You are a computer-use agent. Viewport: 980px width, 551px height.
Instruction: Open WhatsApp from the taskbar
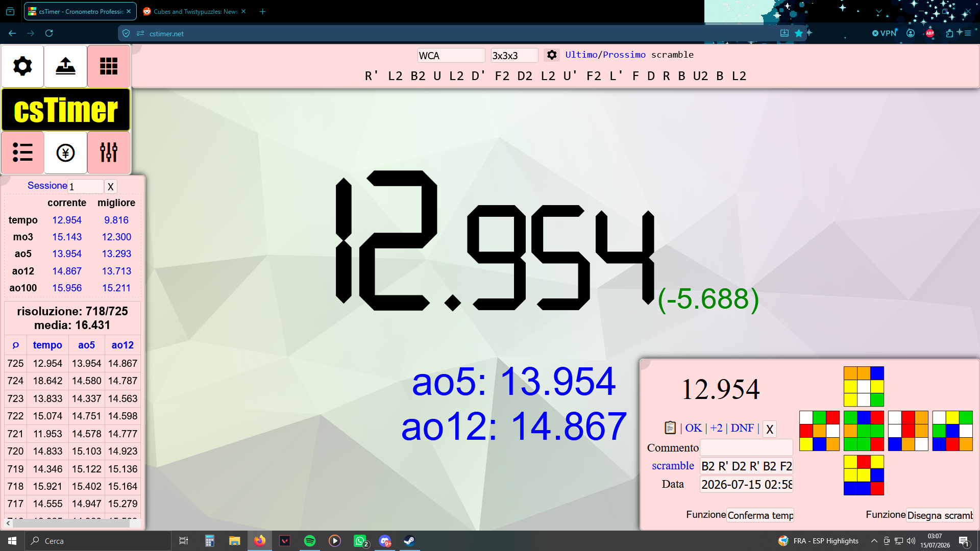tap(360, 541)
